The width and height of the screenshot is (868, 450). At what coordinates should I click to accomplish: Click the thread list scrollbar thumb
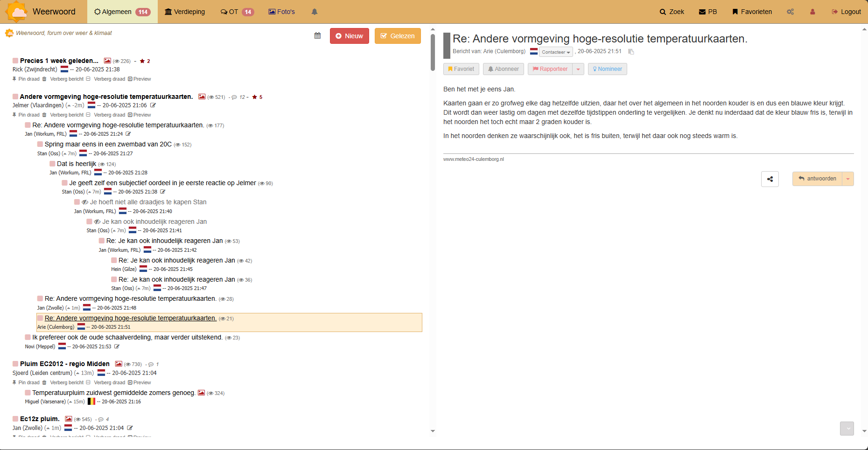click(433, 52)
